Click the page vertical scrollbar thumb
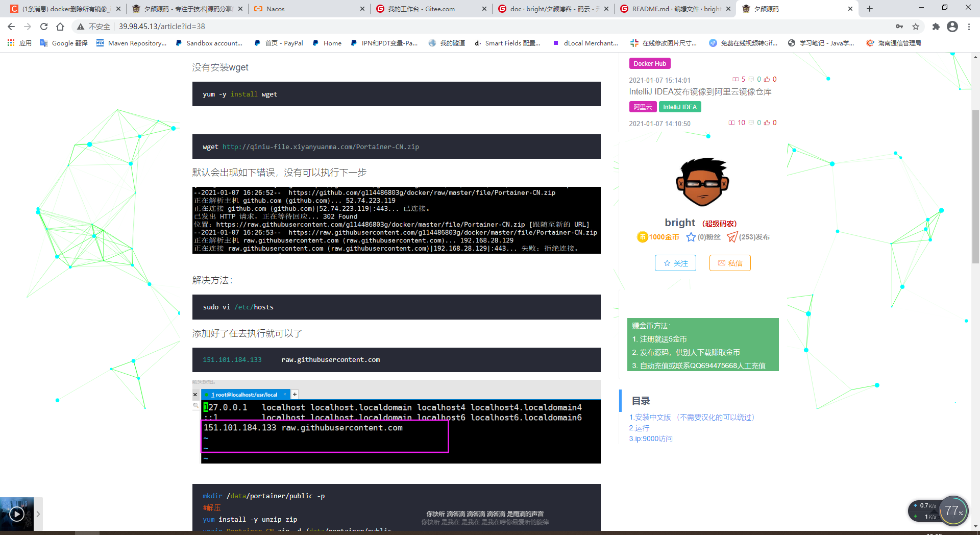This screenshot has width=980, height=535. tap(975, 186)
